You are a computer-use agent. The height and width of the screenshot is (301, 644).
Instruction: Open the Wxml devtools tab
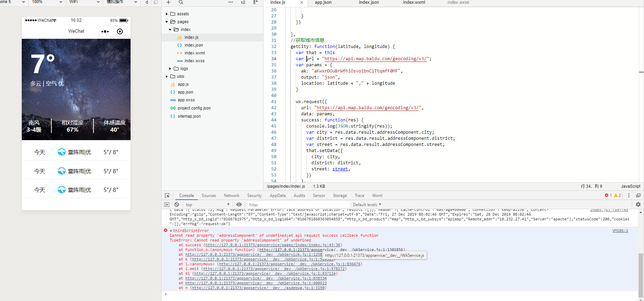(x=377, y=196)
